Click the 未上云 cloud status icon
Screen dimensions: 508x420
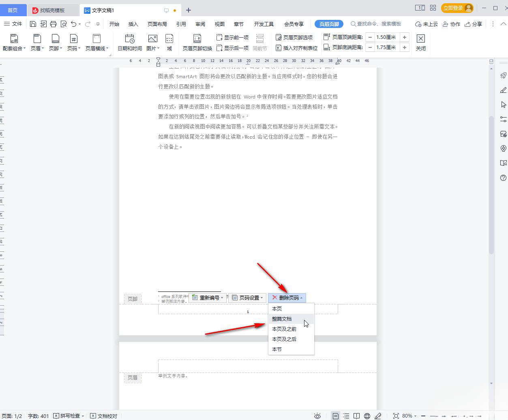pos(426,24)
